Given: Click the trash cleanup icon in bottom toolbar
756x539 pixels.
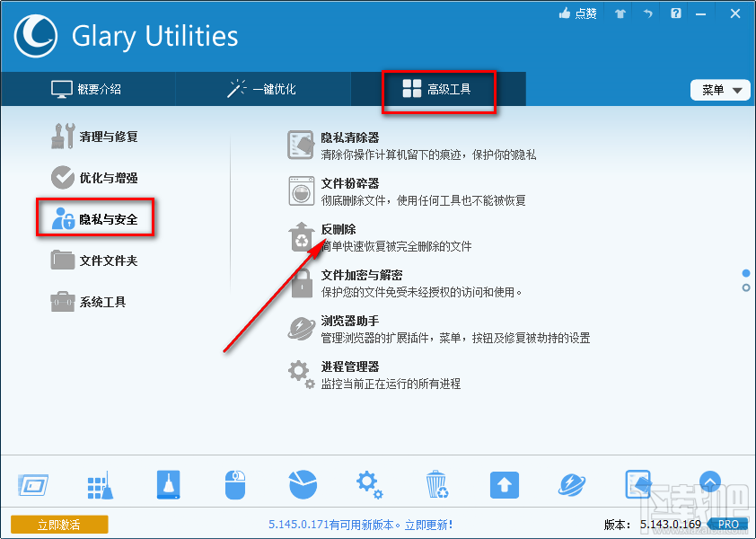Looking at the screenshot, I should pyautogui.click(x=436, y=484).
